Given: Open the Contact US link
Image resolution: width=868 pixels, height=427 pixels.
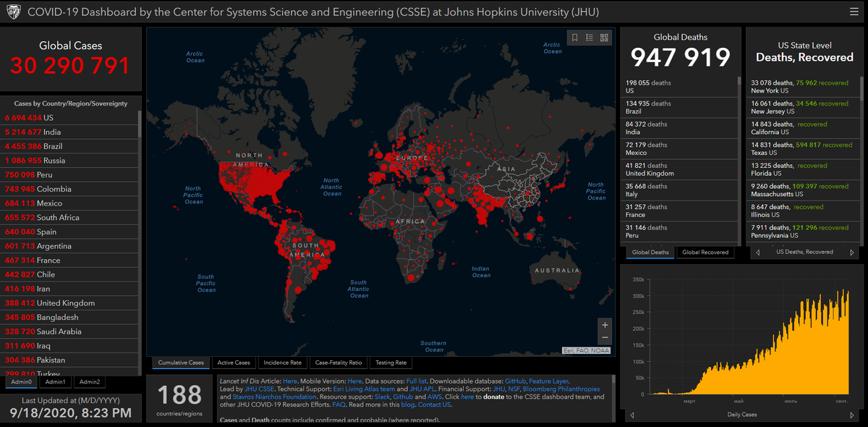Looking at the screenshot, I should (435, 405).
